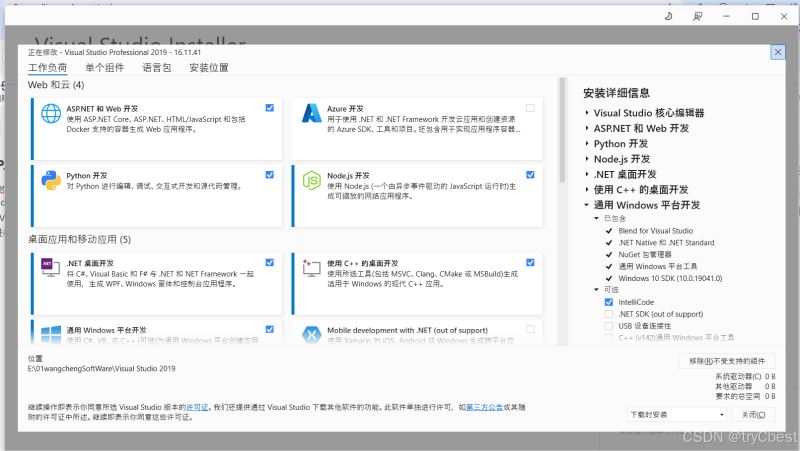Check the USB 设备连接性 option
800x451 pixels.
(x=609, y=325)
